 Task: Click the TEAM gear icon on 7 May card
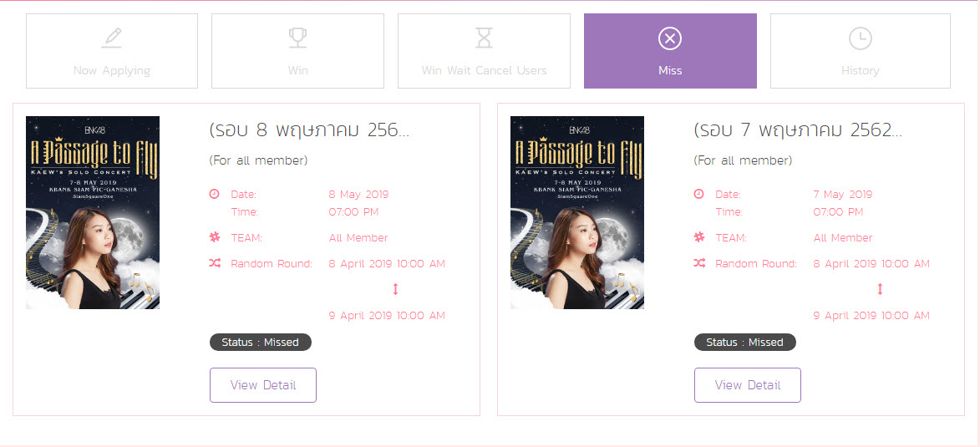(698, 237)
